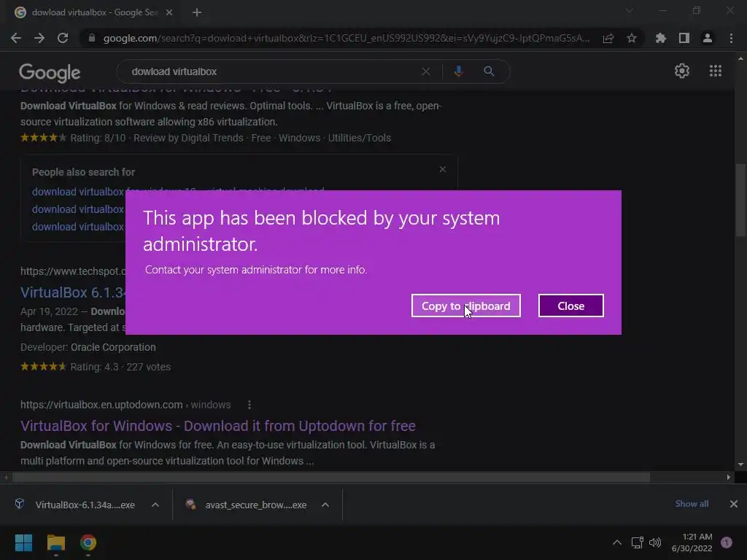Image resolution: width=747 pixels, height=560 pixels.
Task: Click the vertical page scrollbar
Action: click(740, 200)
